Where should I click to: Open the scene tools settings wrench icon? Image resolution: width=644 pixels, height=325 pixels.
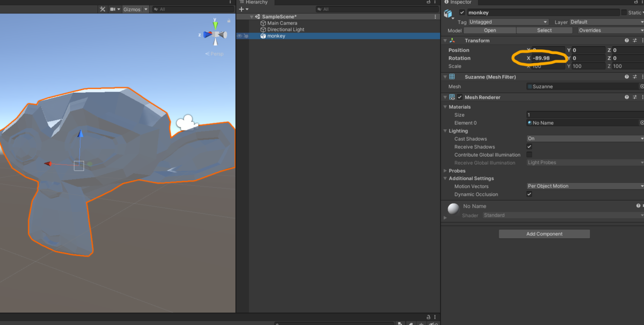coord(103,9)
